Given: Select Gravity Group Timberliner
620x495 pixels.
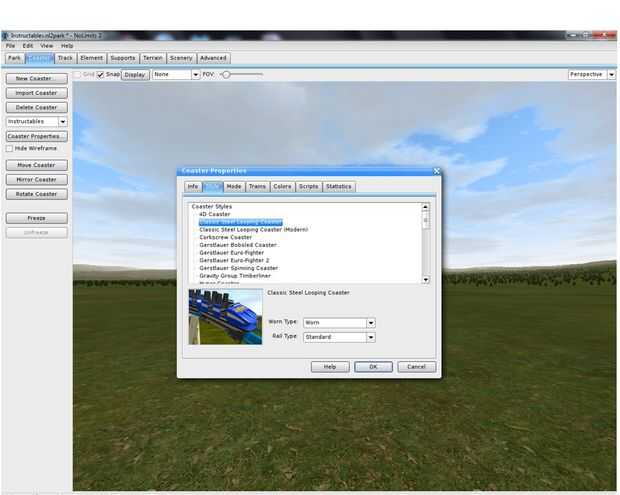Looking at the screenshot, I should [x=235, y=276].
